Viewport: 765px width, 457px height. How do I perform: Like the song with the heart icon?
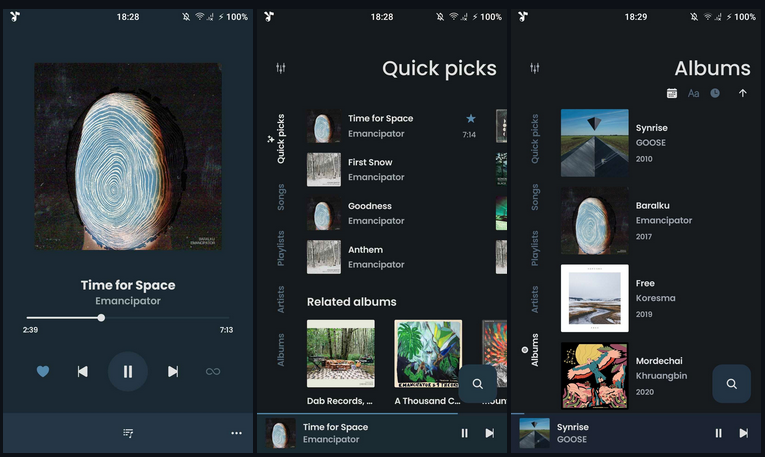43,372
